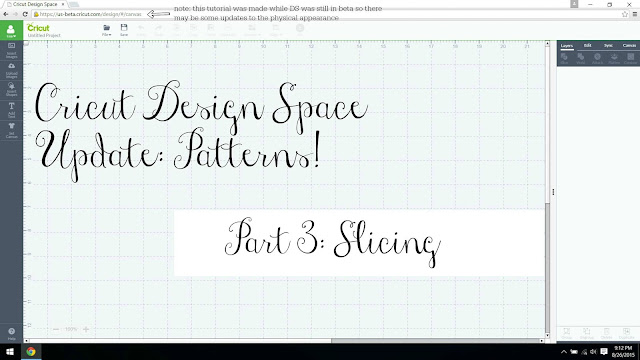
Task: Click Set Canvas in left sidebar
Action: coord(11,130)
